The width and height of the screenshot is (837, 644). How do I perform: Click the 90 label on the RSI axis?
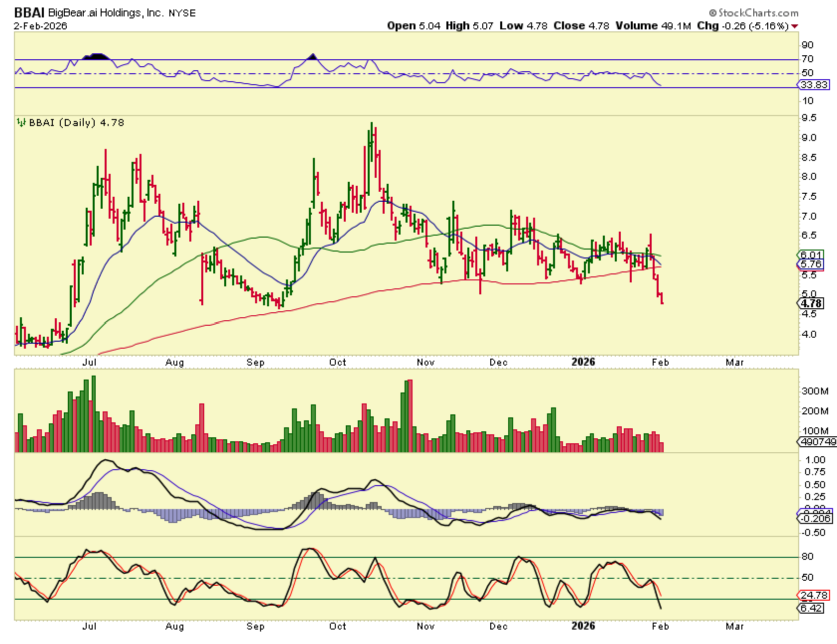(808, 45)
